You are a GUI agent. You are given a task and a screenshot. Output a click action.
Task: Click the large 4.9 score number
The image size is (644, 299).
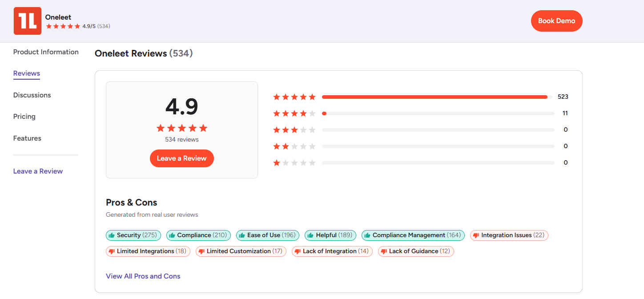point(182,107)
